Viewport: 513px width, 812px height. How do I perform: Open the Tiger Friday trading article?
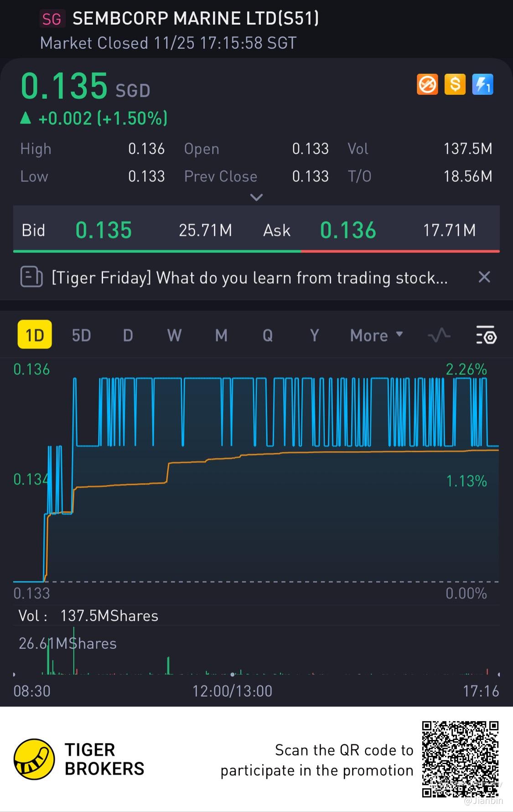(249, 277)
